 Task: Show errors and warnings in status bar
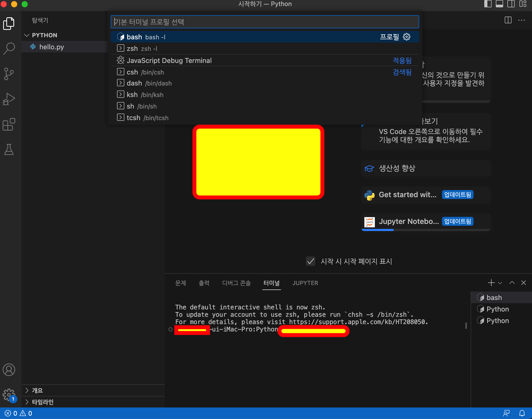coord(18,413)
